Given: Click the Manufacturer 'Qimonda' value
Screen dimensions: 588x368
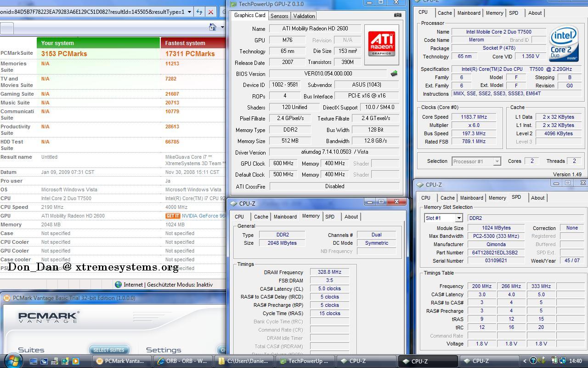Looking at the screenshot, I should pos(496,244).
